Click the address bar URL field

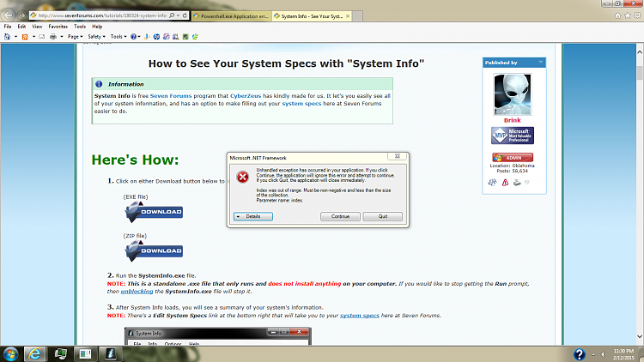(103, 15)
